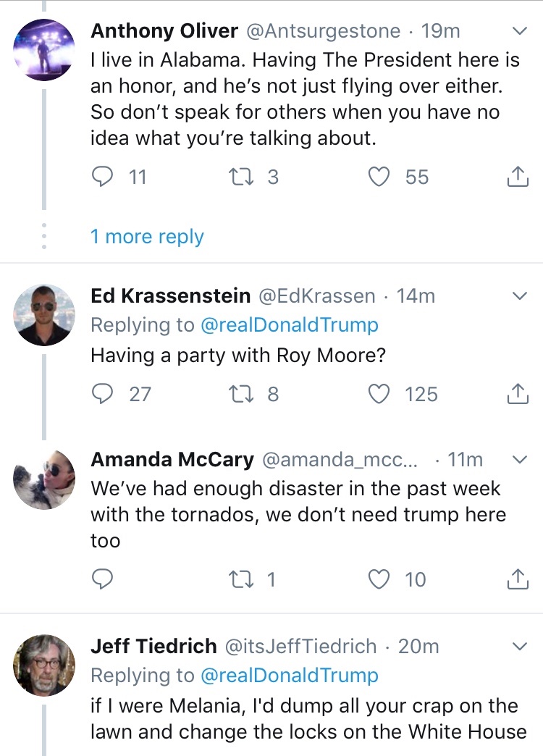Share Anthony Oliver's tweet

click(516, 177)
